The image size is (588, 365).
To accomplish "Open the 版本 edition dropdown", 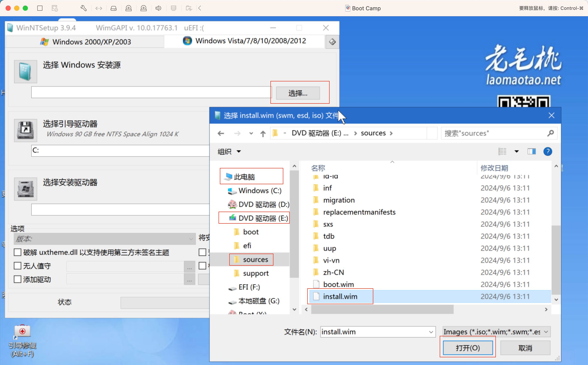I will point(105,239).
